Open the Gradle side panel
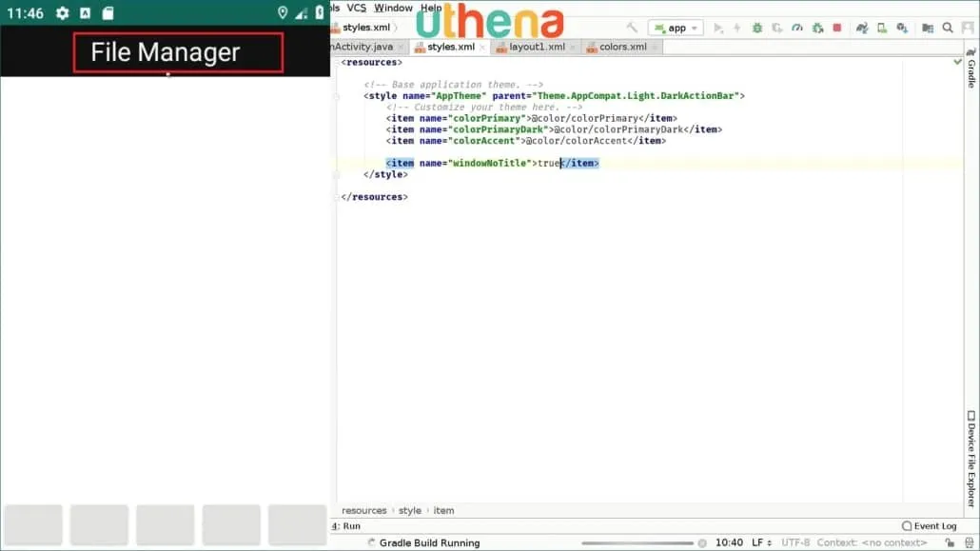Image resolution: width=980 pixels, height=551 pixels. [x=971, y=69]
